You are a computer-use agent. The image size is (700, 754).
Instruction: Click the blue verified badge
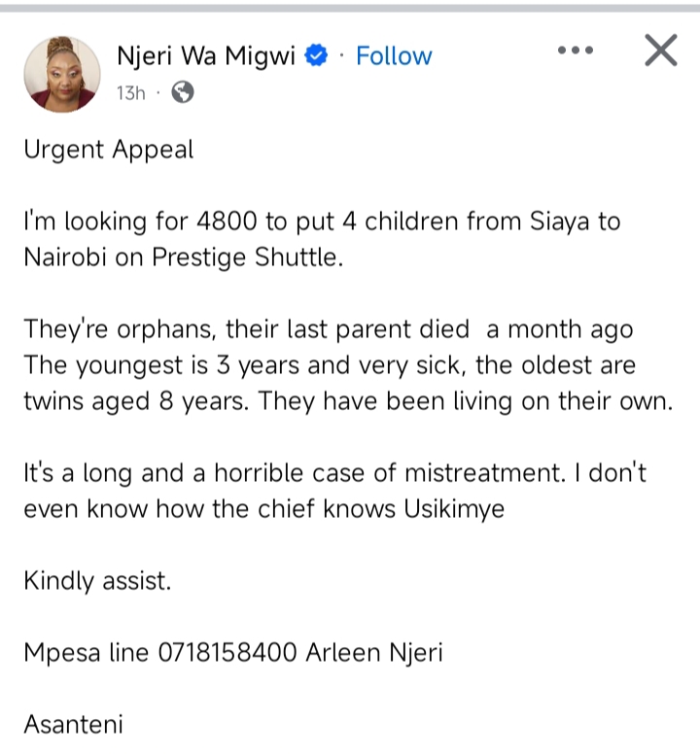(317, 55)
